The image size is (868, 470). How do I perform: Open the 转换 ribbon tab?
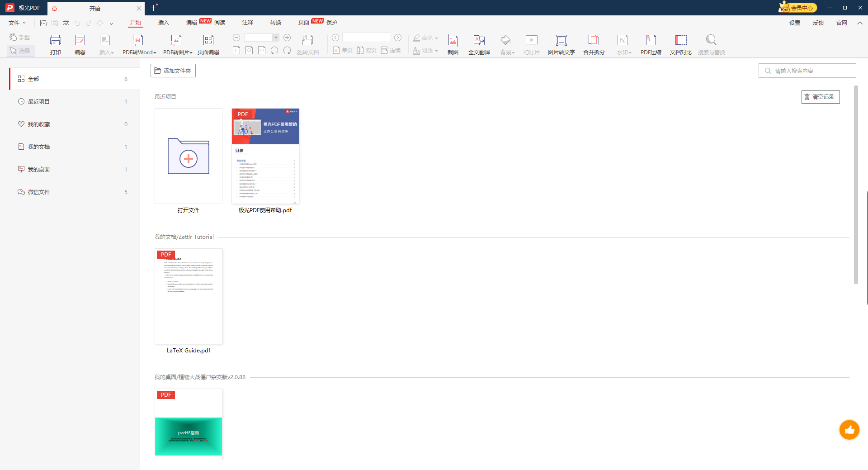coord(275,23)
